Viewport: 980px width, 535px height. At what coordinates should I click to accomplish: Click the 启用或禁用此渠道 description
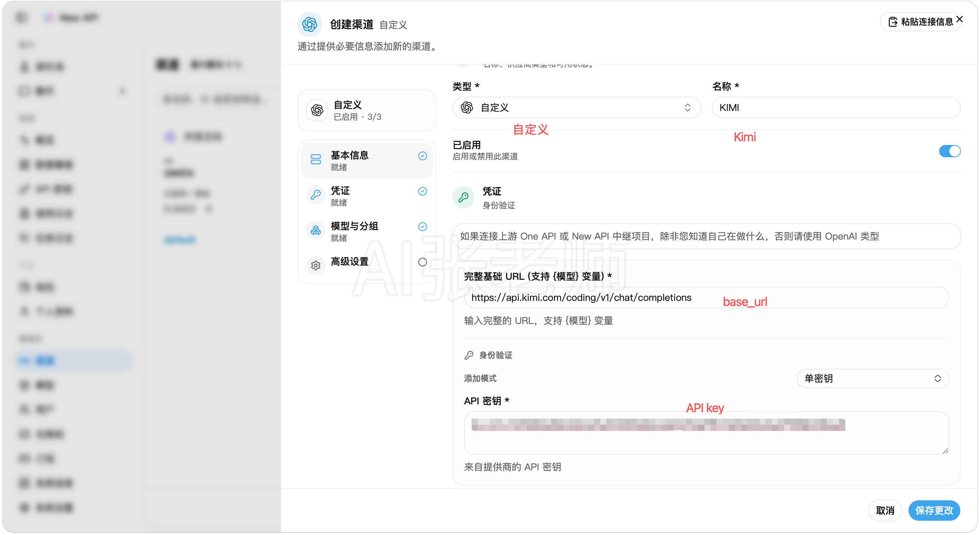coord(485,157)
